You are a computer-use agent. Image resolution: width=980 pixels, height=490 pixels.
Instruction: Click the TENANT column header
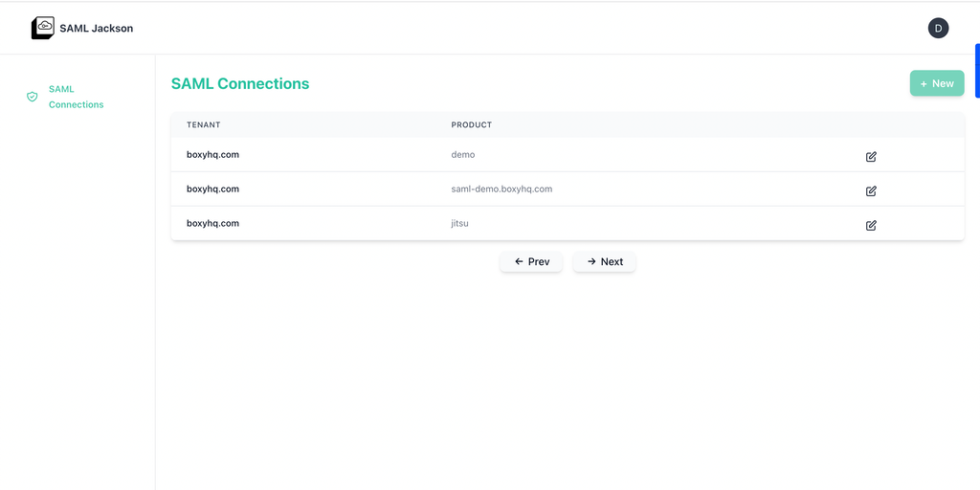(x=203, y=124)
